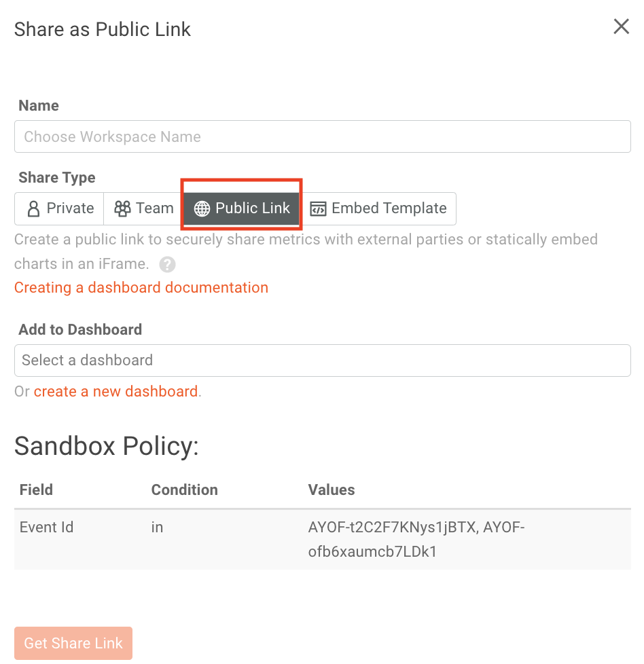Close the Share as Public Link dialog

(621, 27)
